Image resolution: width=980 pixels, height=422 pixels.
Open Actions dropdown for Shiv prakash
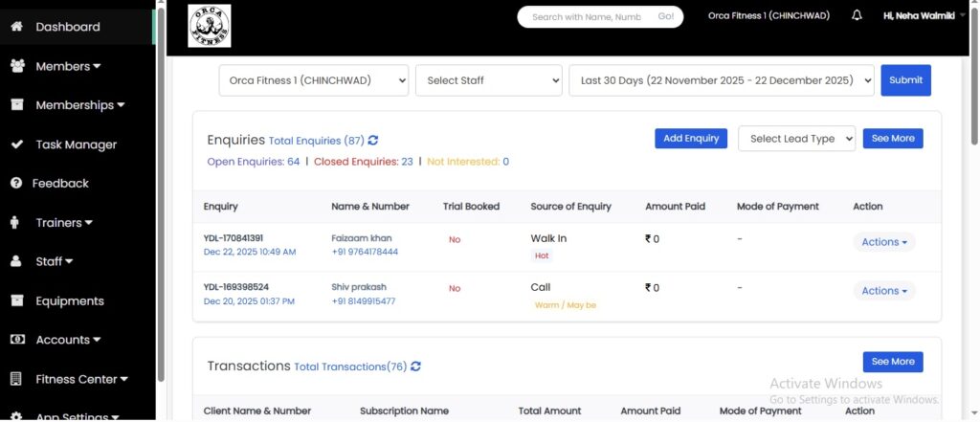(884, 291)
